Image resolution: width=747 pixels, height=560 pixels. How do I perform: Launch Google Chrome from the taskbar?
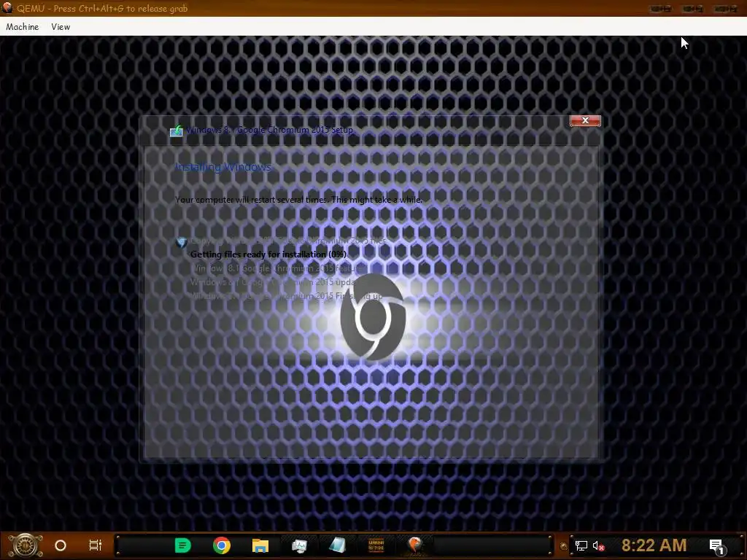(222, 545)
